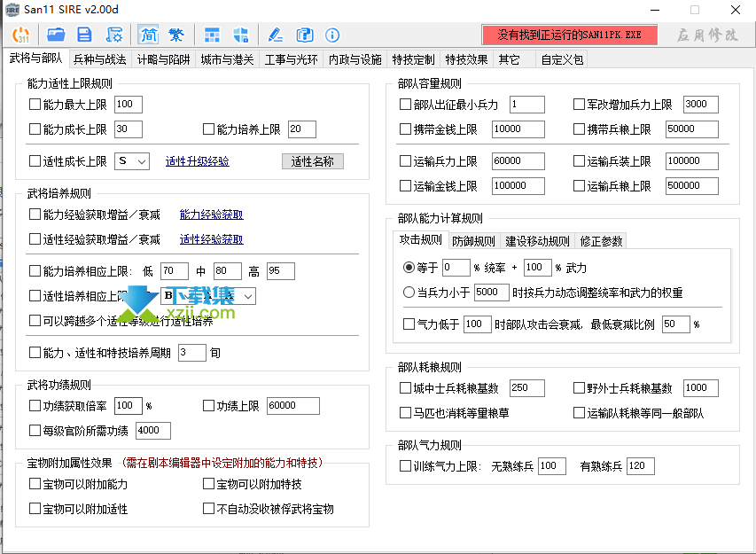Tick 不自动没收被俘武将宝物 checkbox
The width and height of the screenshot is (756, 554).
[208, 509]
